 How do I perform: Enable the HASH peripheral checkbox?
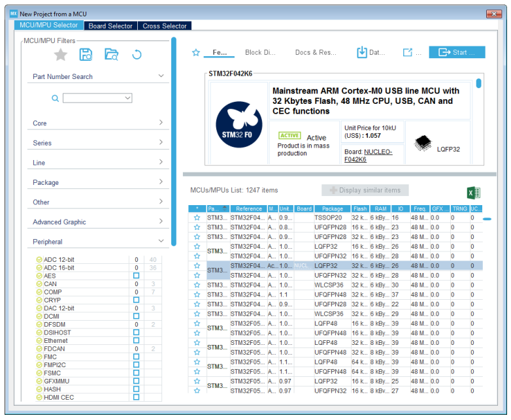pos(136,389)
